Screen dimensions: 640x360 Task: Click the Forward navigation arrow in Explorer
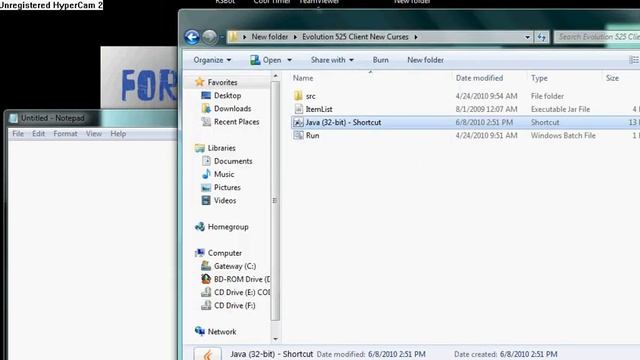click(209, 37)
